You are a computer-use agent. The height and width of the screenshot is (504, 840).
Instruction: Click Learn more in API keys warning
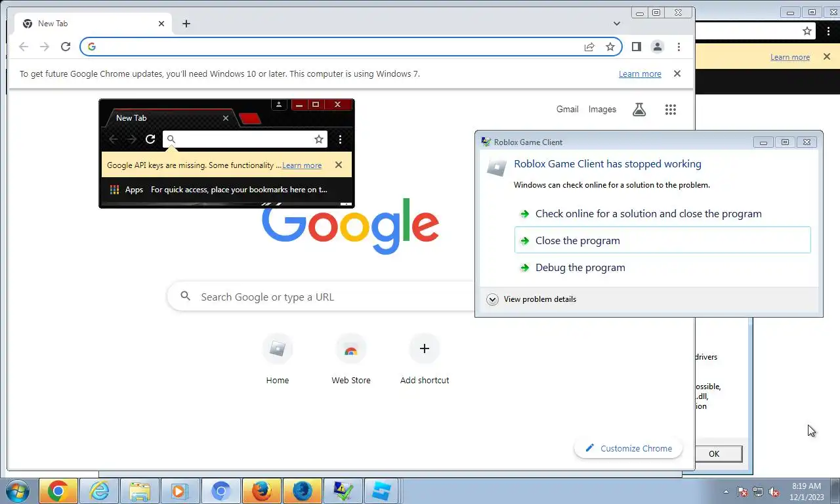point(302,165)
